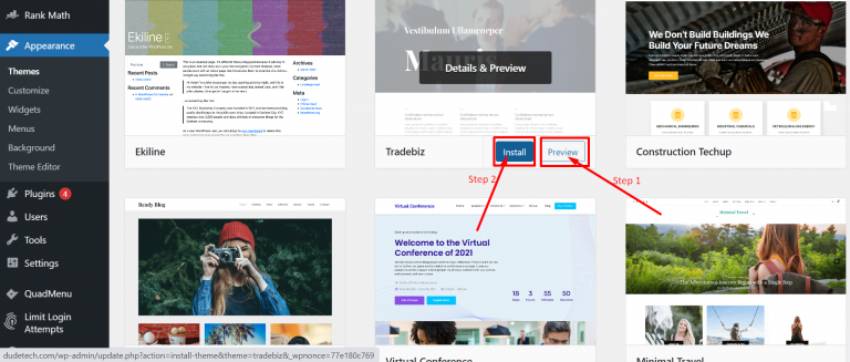The width and height of the screenshot is (850, 362).
Task: Select the Themes submenu item
Action: (23, 71)
